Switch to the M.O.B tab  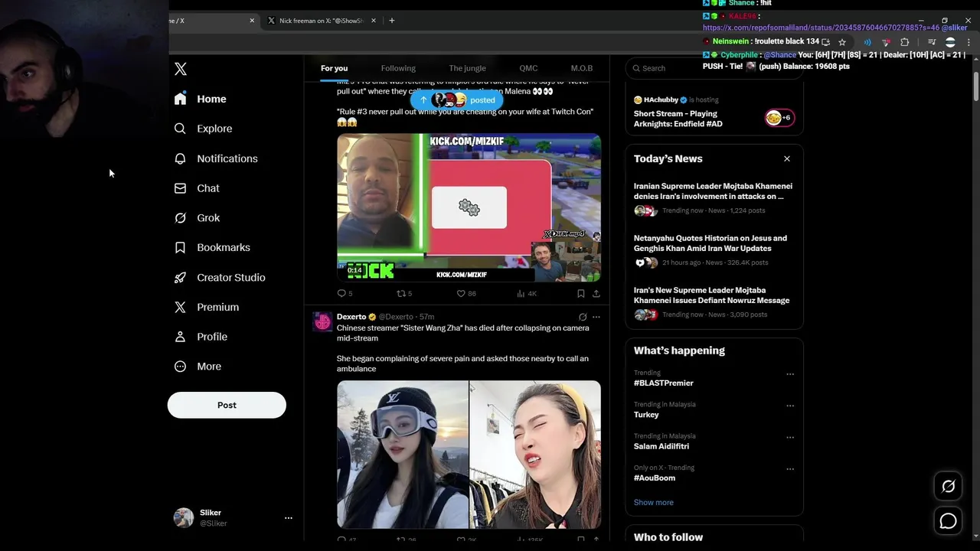coord(582,68)
